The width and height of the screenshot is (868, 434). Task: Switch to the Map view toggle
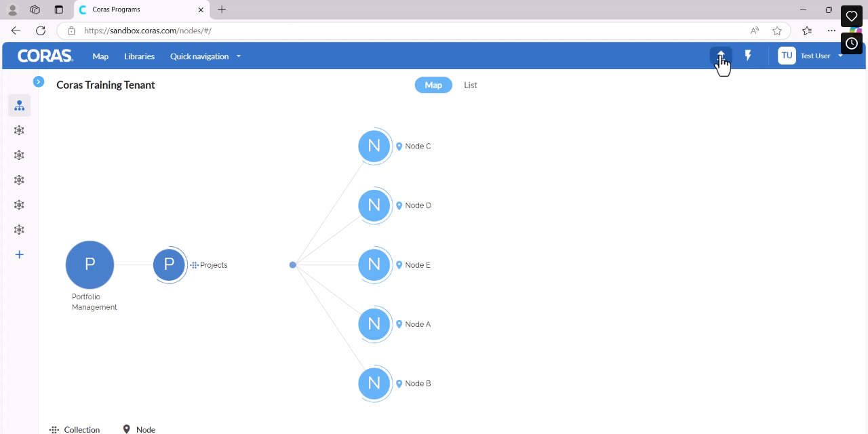pyautogui.click(x=433, y=85)
